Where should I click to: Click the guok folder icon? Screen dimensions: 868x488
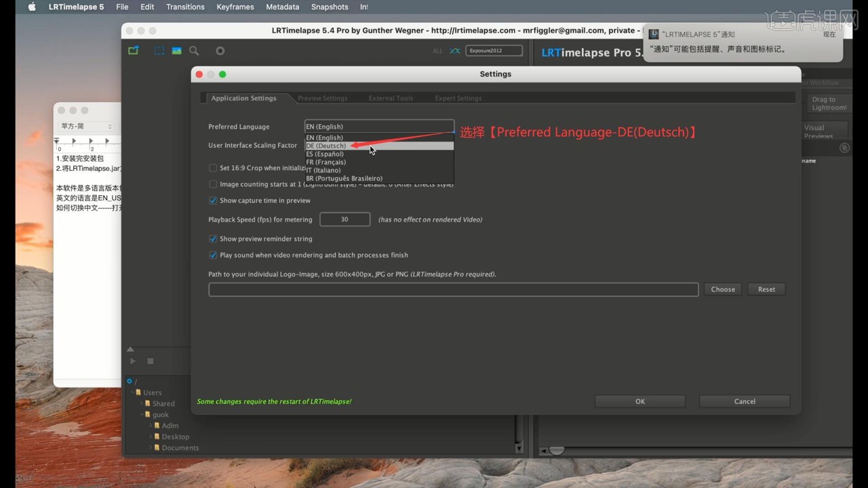click(148, 414)
